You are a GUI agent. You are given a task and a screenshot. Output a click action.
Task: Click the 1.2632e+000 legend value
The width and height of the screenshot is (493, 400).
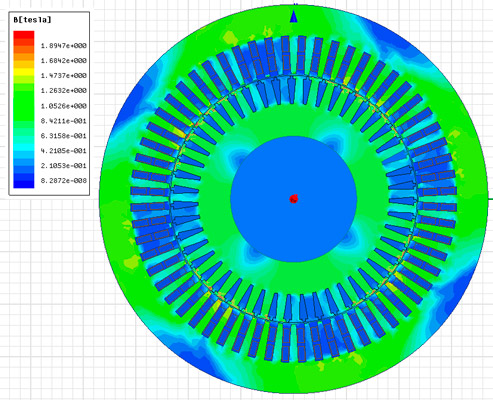pyautogui.click(x=64, y=91)
